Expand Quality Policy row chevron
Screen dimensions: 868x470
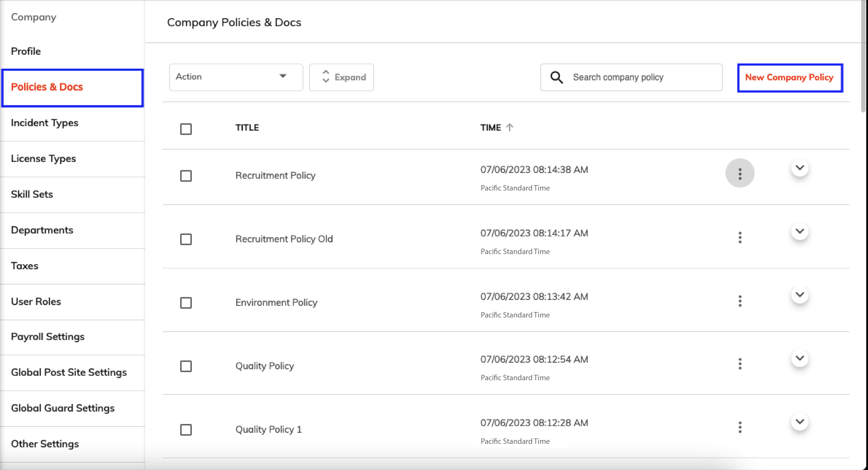pos(800,358)
